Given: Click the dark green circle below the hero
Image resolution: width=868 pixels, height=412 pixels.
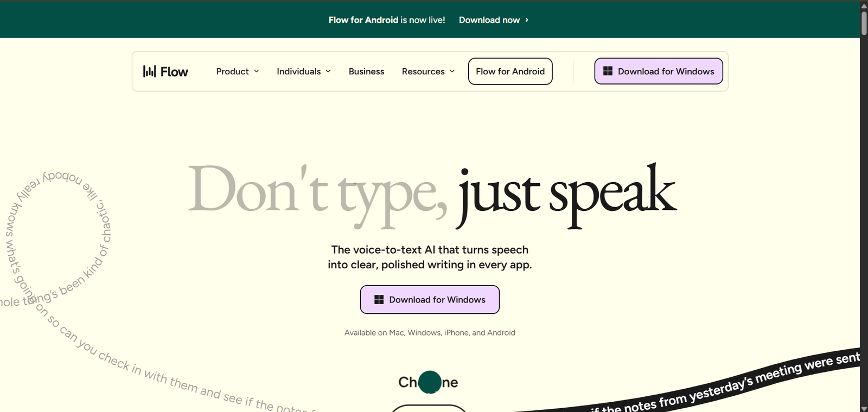Looking at the screenshot, I should click(x=430, y=382).
